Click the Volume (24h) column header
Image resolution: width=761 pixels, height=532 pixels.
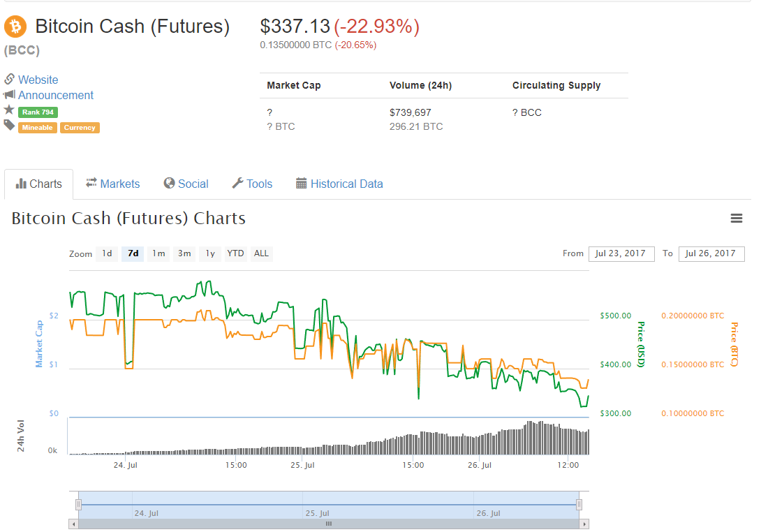pyautogui.click(x=420, y=85)
